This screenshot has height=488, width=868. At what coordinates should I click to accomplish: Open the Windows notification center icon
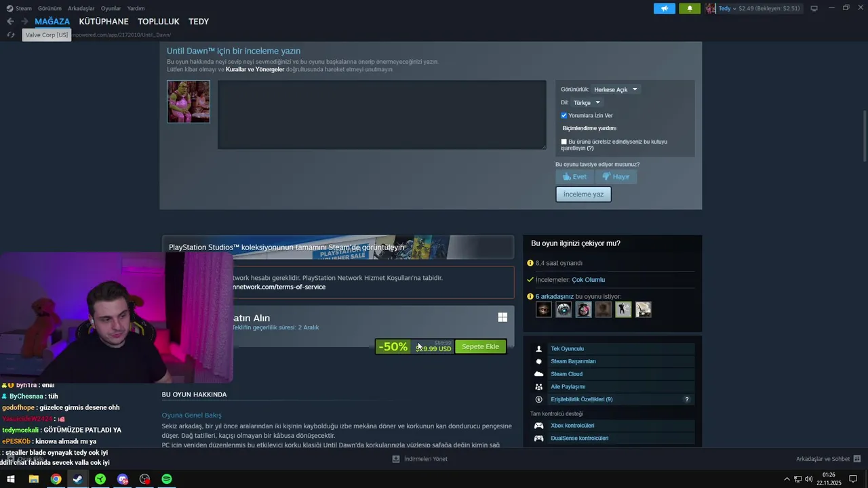853,479
